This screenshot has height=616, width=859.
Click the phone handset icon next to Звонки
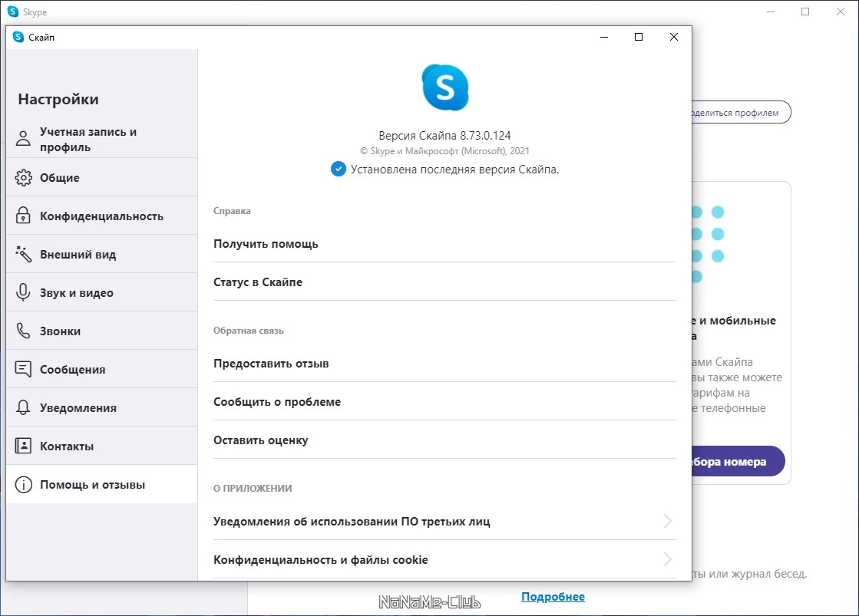point(23,330)
